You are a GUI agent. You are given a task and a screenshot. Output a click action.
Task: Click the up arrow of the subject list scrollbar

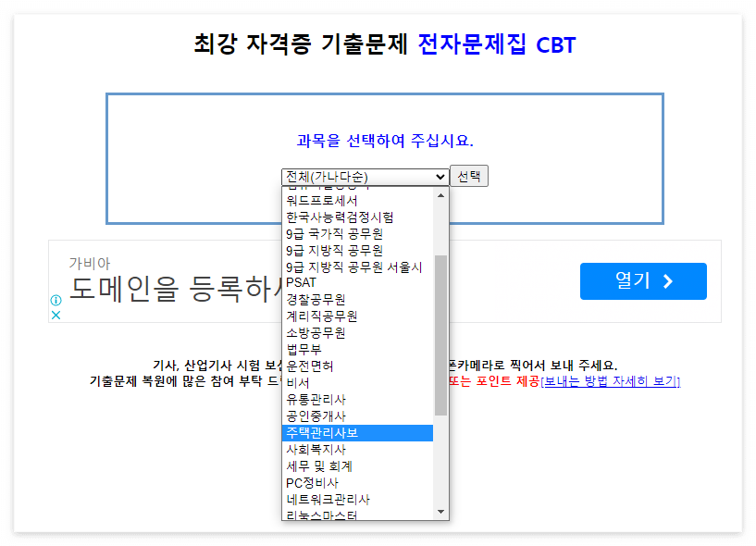point(441,194)
